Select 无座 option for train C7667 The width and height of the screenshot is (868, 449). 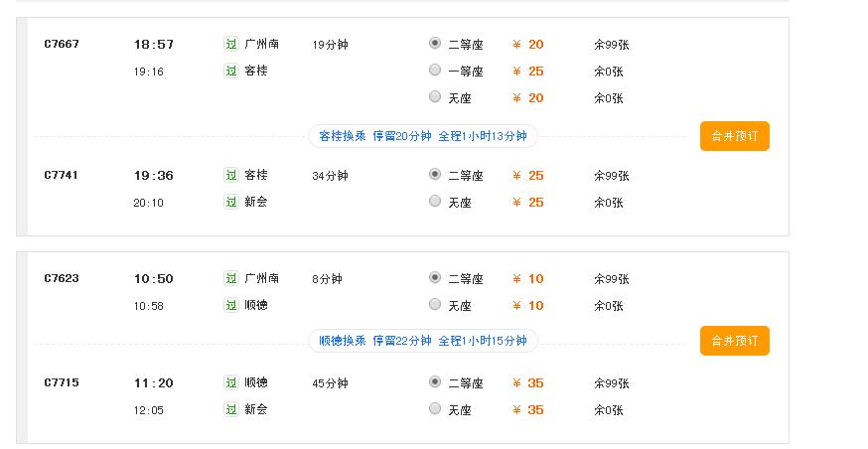(x=435, y=97)
